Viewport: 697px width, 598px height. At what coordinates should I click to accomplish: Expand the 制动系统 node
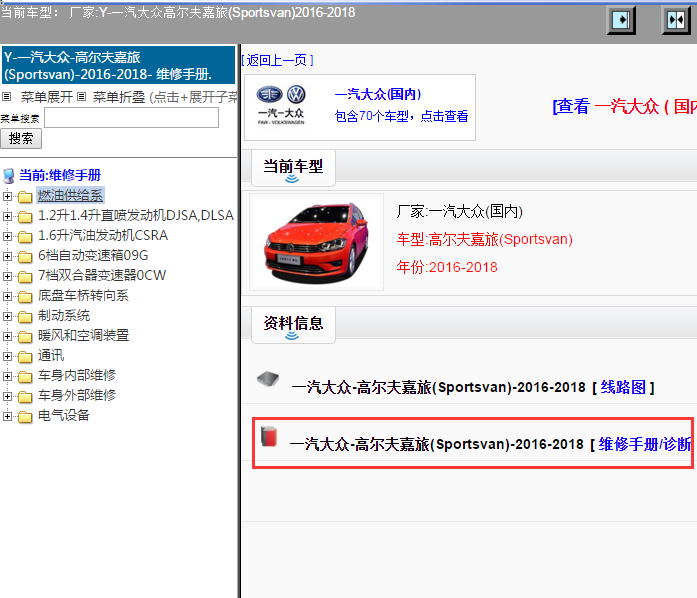[7, 316]
